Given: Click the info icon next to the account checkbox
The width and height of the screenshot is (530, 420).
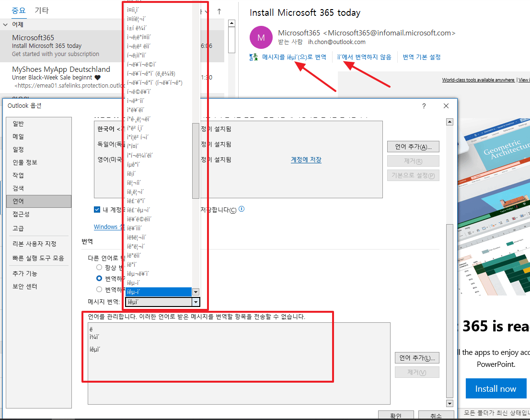Looking at the screenshot, I should [x=242, y=209].
